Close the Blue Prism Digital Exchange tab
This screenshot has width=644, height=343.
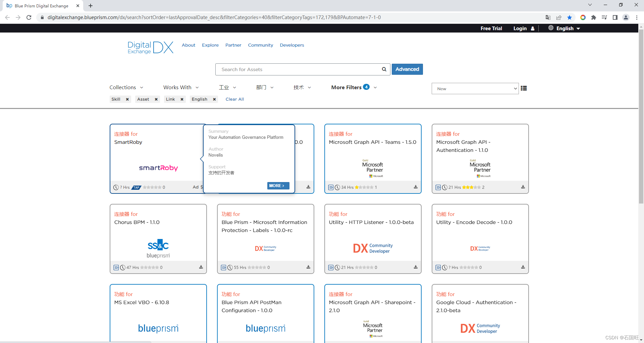tap(78, 6)
